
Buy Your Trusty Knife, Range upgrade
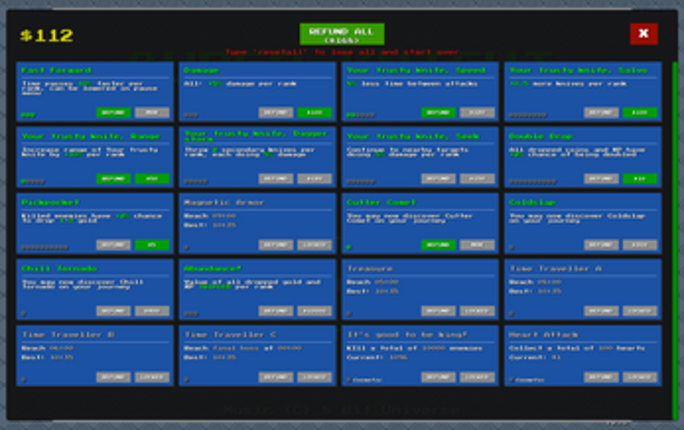(152, 179)
